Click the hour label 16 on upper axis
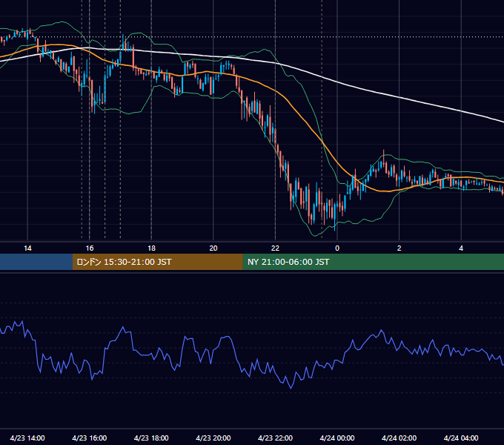Screen dimensions: 504x445 click(90, 248)
